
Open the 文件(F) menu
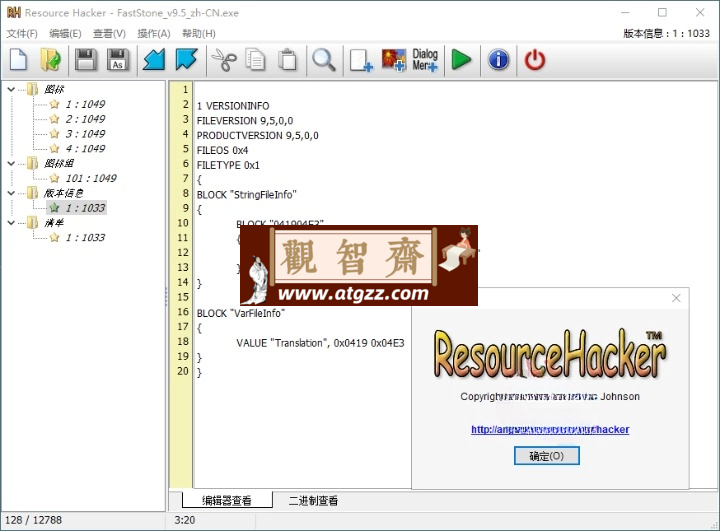(22, 34)
